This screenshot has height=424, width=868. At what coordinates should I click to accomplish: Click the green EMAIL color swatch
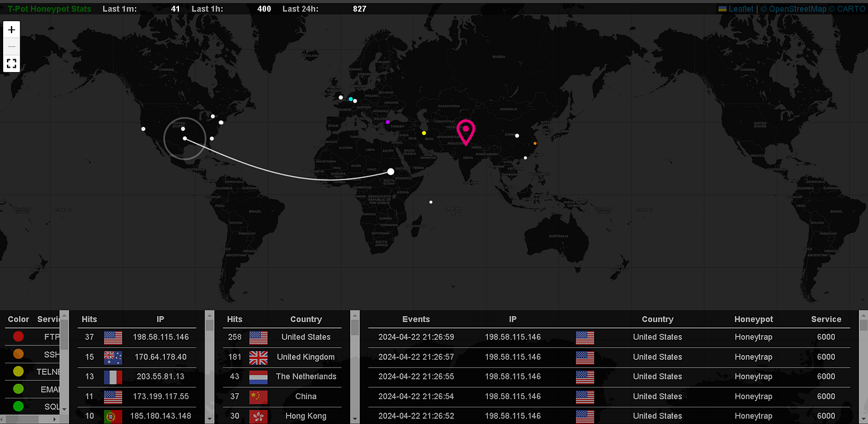[x=19, y=388]
